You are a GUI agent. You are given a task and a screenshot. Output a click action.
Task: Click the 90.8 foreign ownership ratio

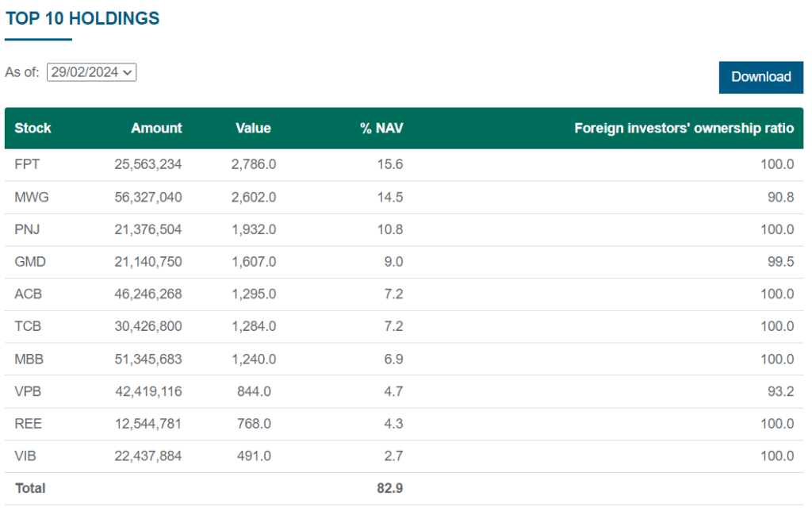pos(780,197)
